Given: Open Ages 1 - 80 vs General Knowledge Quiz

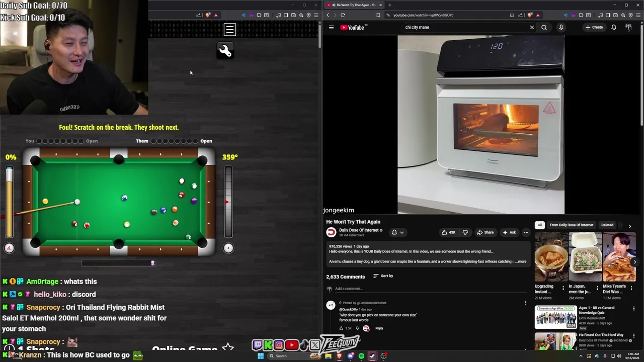Looking at the screenshot, I should point(555,317).
